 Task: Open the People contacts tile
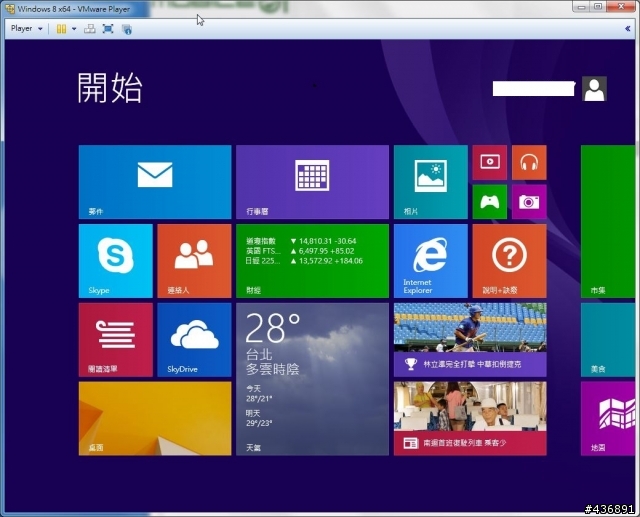[x=194, y=261]
